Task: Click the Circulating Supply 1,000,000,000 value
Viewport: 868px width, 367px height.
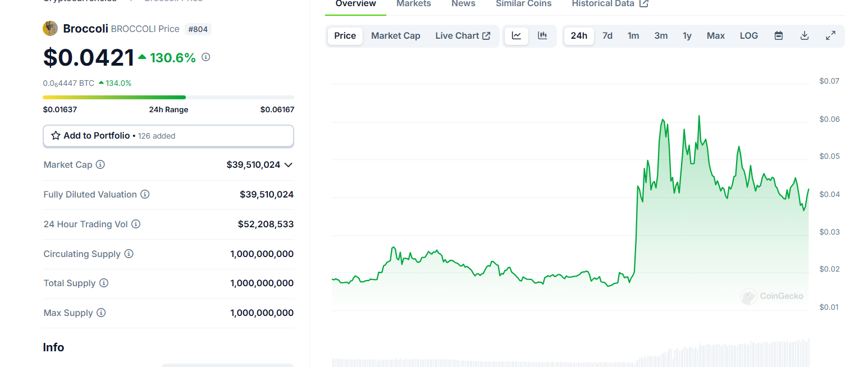Action: pyautogui.click(x=262, y=254)
